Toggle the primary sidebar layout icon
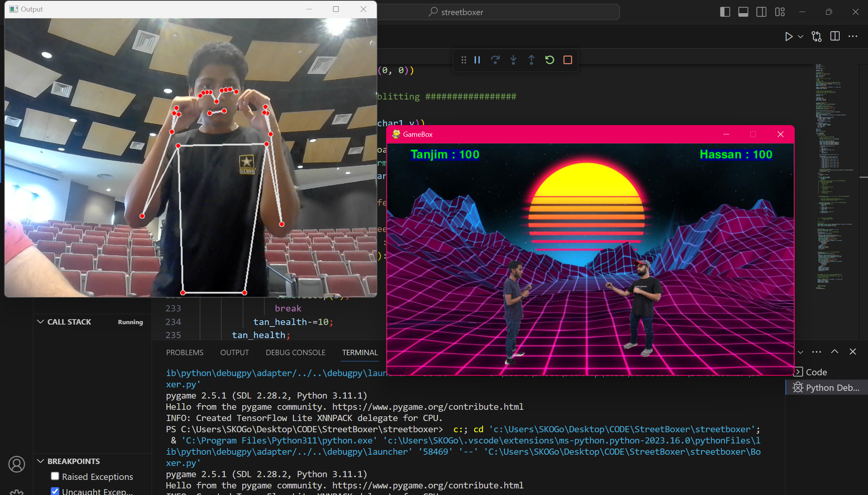This screenshot has height=495, width=868. point(725,12)
